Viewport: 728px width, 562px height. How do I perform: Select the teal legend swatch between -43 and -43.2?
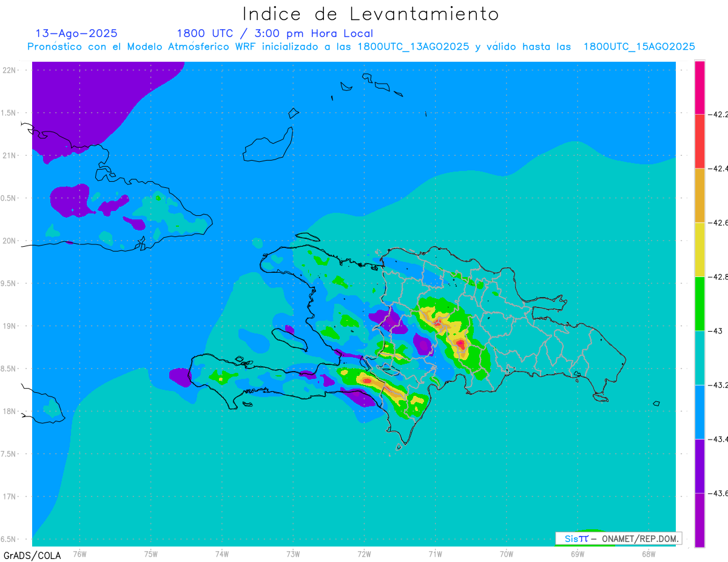tap(699, 358)
